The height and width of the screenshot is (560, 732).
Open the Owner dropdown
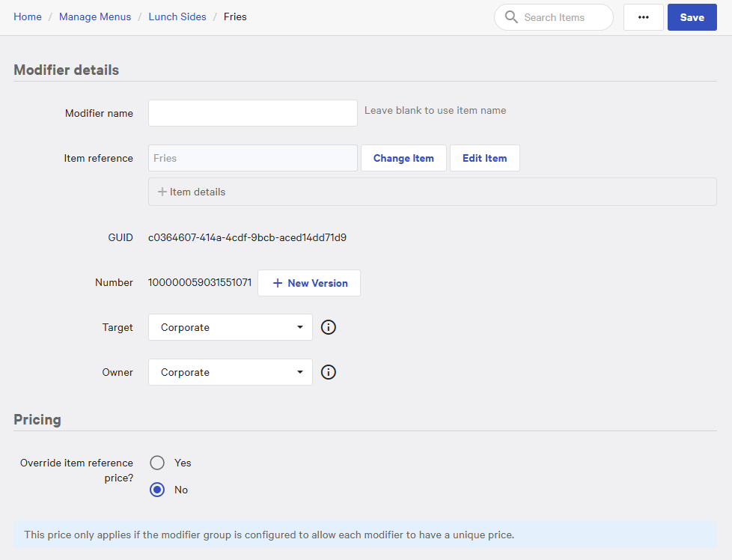(230, 372)
